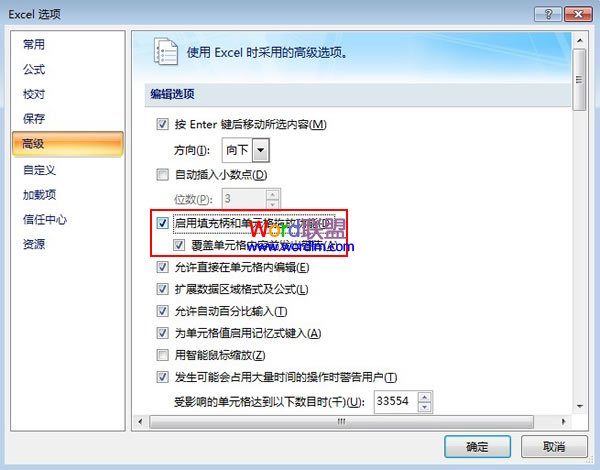The height and width of the screenshot is (470, 600).
Task: Increase the cell count threshold spinner
Action: [425, 397]
